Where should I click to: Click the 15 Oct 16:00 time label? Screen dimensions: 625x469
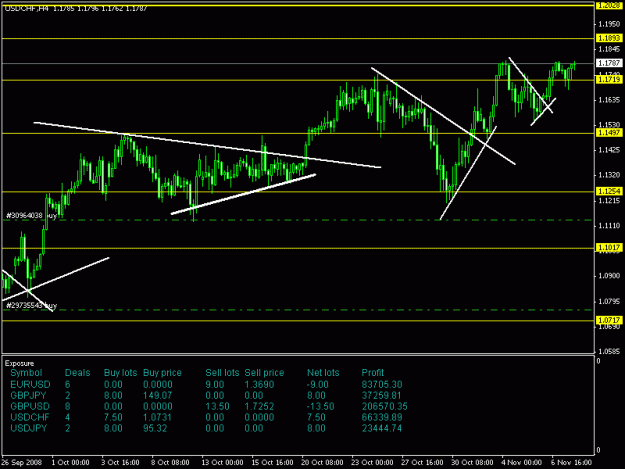coord(272,463)
